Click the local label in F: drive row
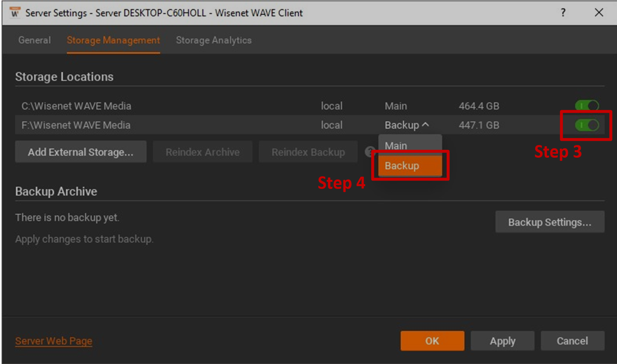This screenshot has width=617, height=364. 332,125
